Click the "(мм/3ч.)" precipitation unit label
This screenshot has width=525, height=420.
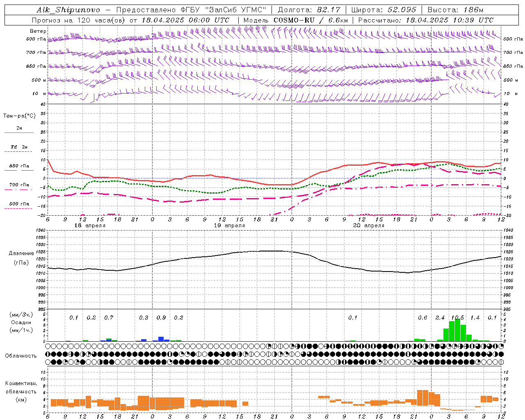tap(21, 315)
